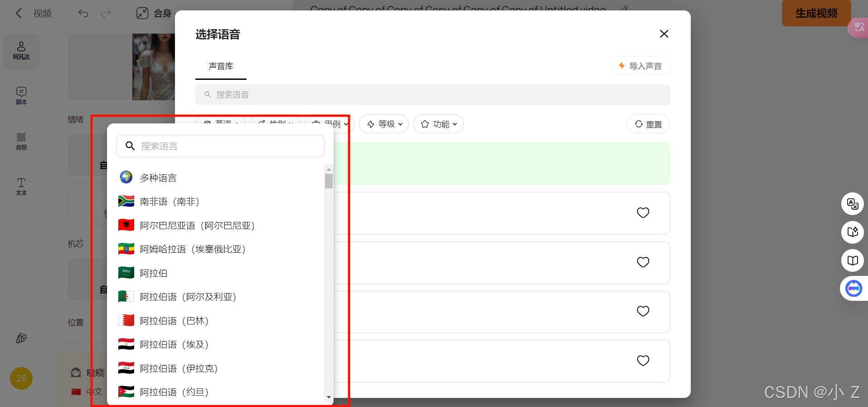Click the language list scrollbar up arrow
Viewport: 868px width, 407px height.
[329, 169]
